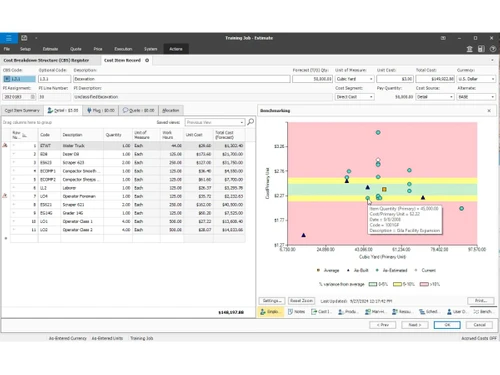Open the Cost Source dropdown
The height and width of the screenshot is (375, 500).
(x=451, y=97)
